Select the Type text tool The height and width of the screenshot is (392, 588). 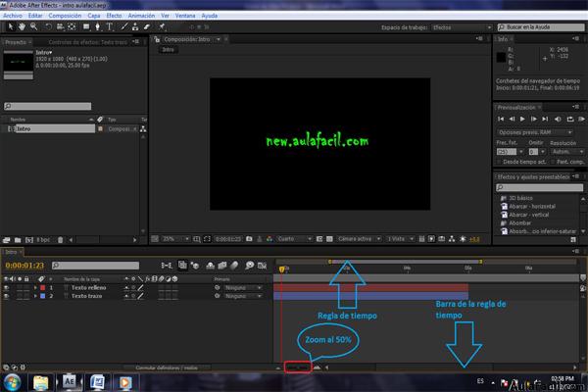click(x=110, y=26)
